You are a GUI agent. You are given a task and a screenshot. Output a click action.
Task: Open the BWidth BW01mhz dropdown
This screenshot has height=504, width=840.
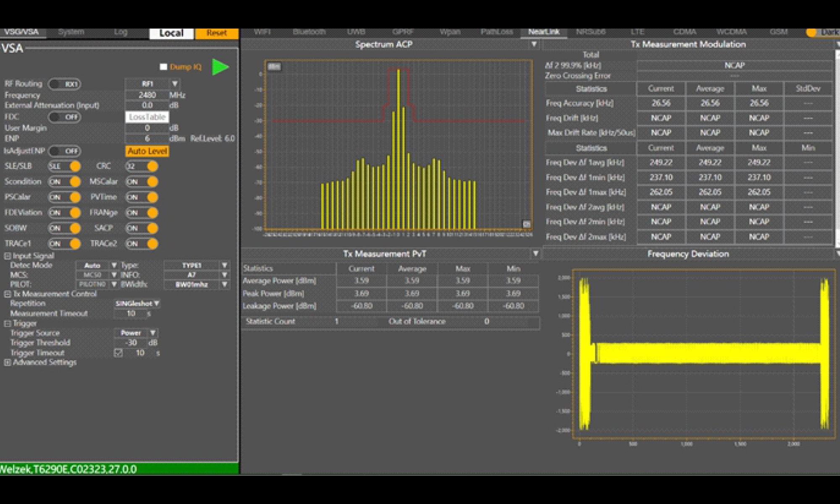[x=197, y=284]
